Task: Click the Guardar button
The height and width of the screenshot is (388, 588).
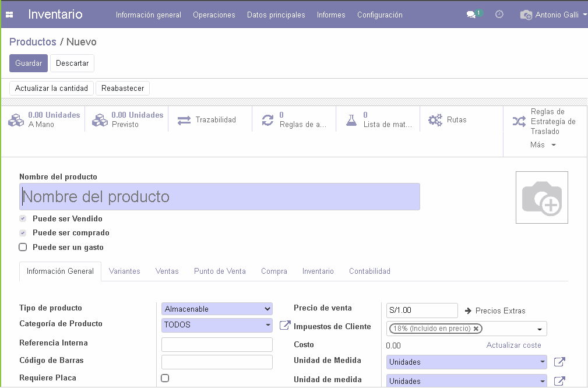Action: [28, 63]
